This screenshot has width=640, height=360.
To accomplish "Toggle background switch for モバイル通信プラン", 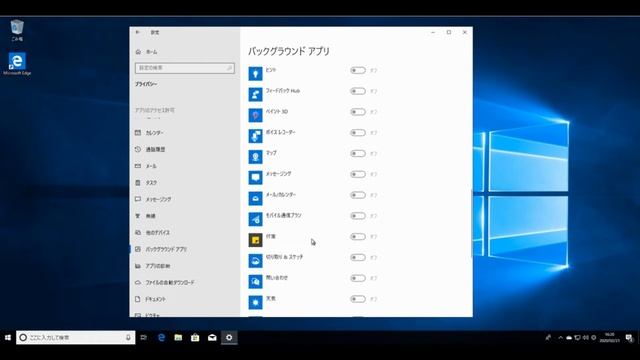I will coord(358,216).
